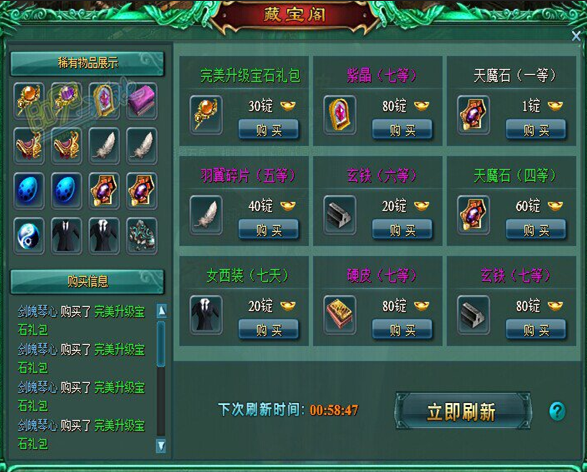Open the blue question mark help icon
The width and height of the screenshot is (587, 472).
[557, 411]
